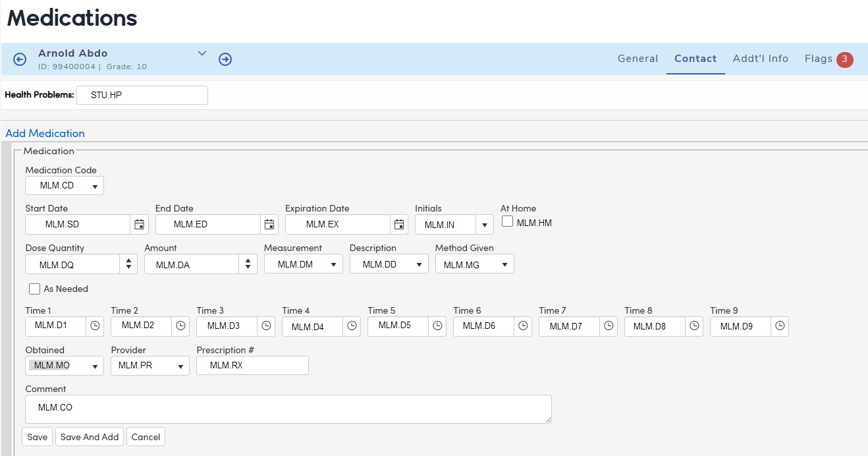Screen dimensions: 868x456
Task: Open Time 8 clock picker
Action: 694,326
